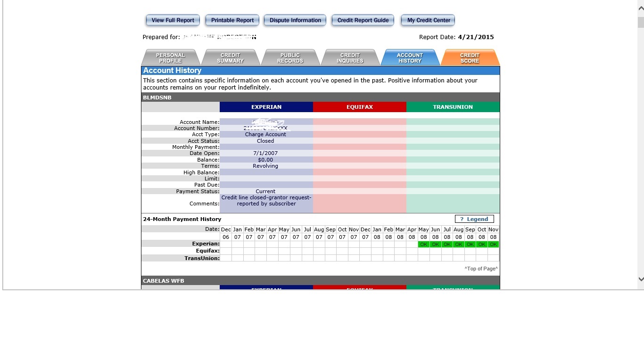Click the EQUIFAX column header under BLMDSNB
Image resolution: width=644 pixels, height=343 pixels.
360,107
